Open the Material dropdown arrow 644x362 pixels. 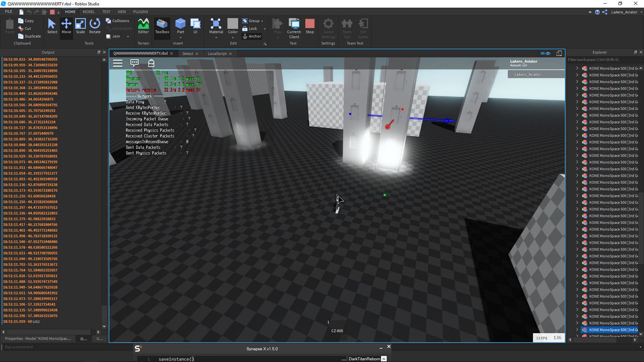coord(216,37)
